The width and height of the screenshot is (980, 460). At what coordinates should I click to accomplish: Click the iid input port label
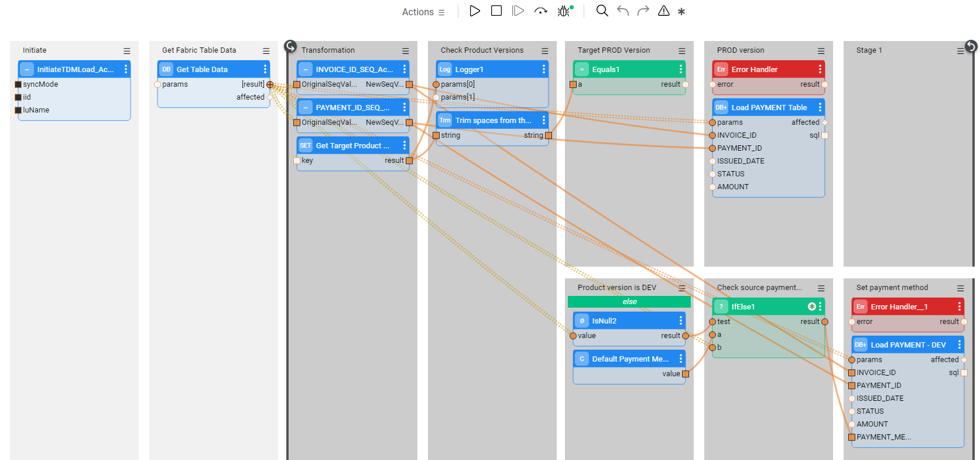coord(26,97)
